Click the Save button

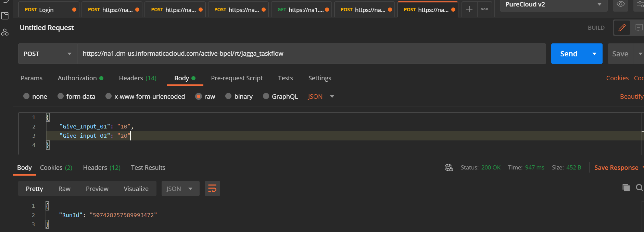point(620,54)
